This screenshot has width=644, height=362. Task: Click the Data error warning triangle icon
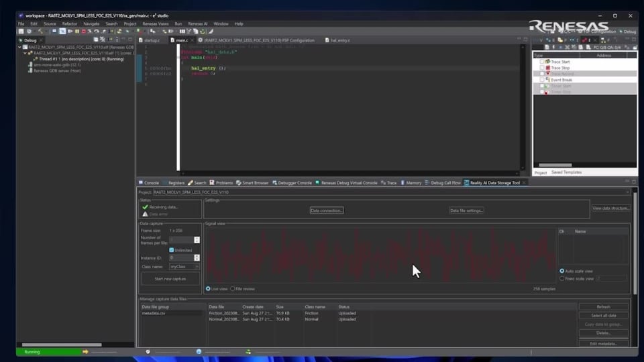(145, 214)
